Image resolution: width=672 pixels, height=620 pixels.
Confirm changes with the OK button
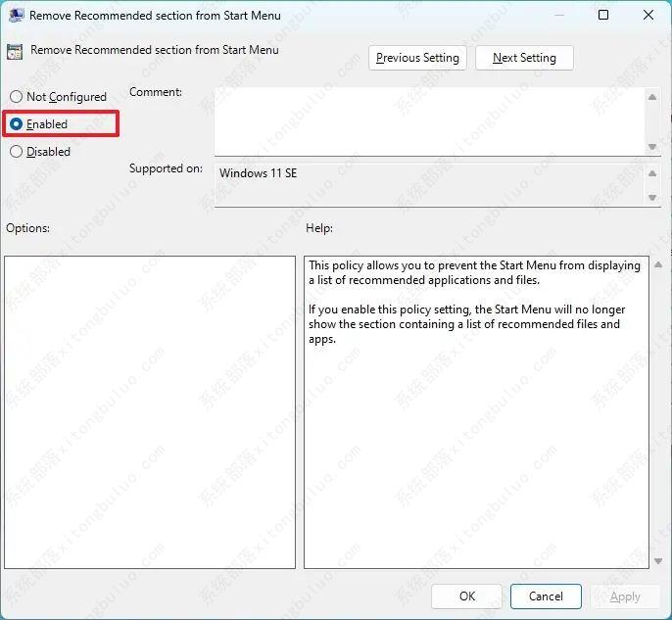(x=467, y=596)
